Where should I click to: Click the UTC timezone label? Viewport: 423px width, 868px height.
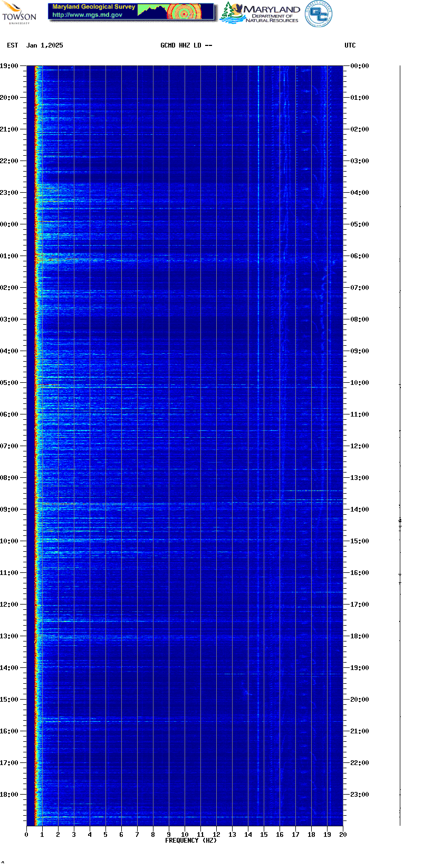pos(350,45)
